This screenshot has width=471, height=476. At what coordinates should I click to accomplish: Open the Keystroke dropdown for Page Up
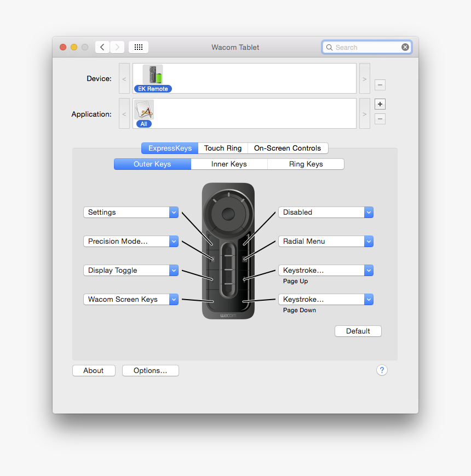(326, 270)
